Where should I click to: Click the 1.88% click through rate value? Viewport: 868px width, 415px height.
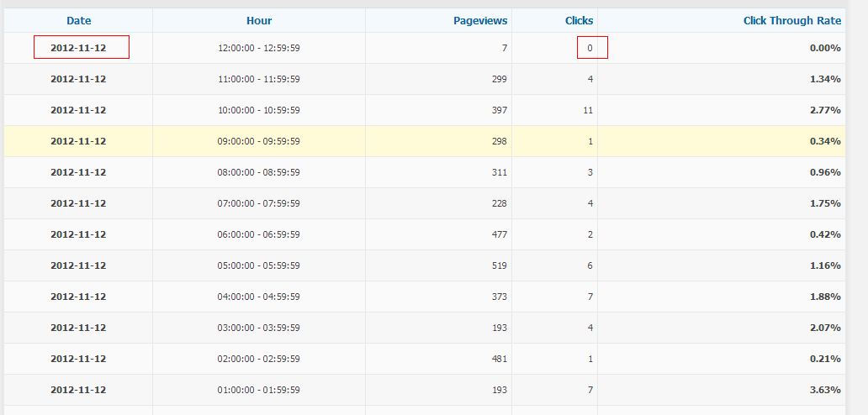pos(825,297)
